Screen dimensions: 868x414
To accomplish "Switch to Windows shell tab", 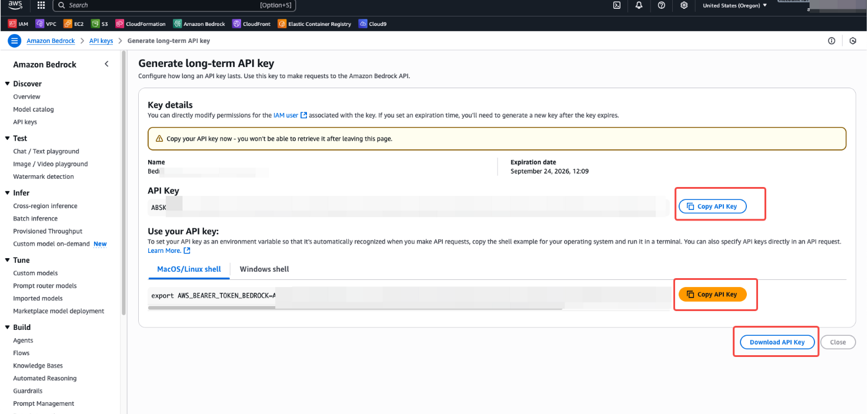I will pyautogui.click(x=265, y=269).
